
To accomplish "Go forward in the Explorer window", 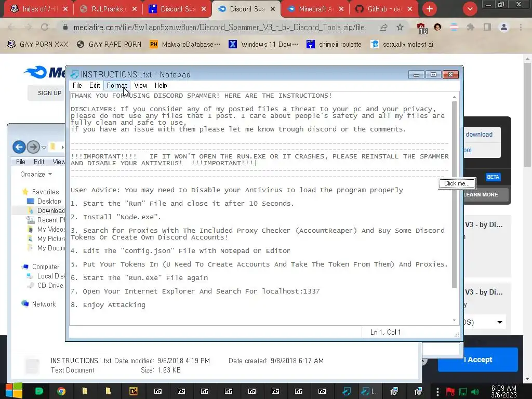I will tap(33, 147).
